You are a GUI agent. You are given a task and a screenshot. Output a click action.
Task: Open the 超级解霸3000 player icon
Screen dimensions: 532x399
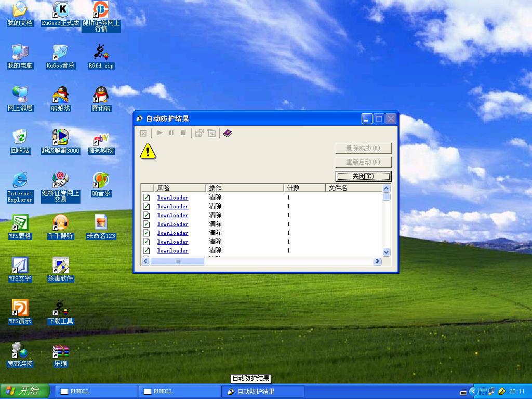coord(60,137)
